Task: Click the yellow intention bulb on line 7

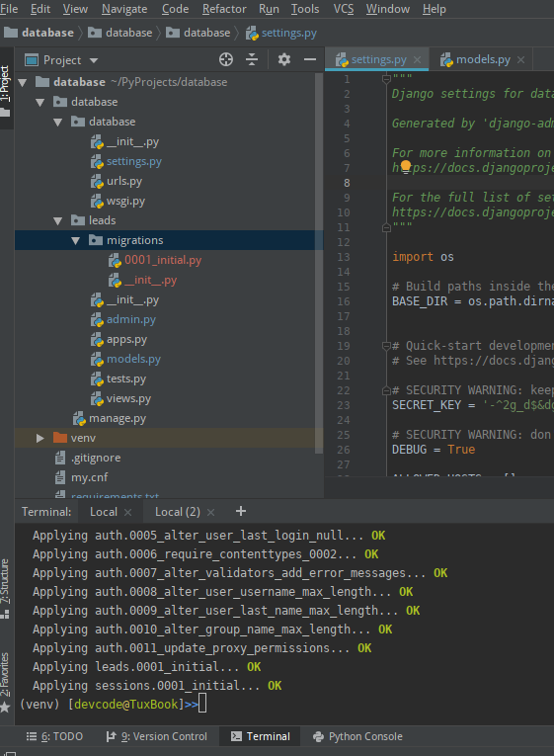Action: point(406,166)
